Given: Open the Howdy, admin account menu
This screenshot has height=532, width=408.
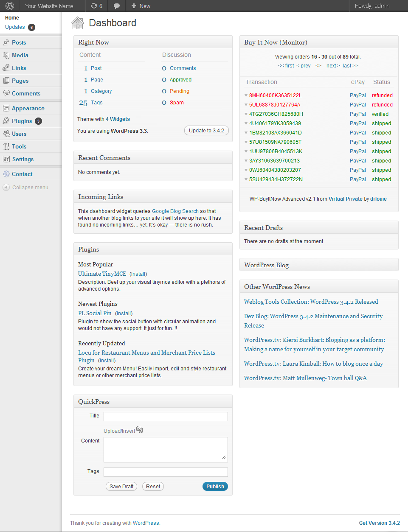Looking at the screenshot, I should (x=372, y=6).
